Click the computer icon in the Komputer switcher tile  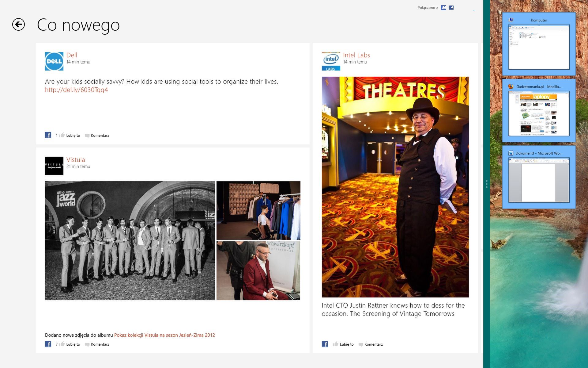click(x=511, y=20)
